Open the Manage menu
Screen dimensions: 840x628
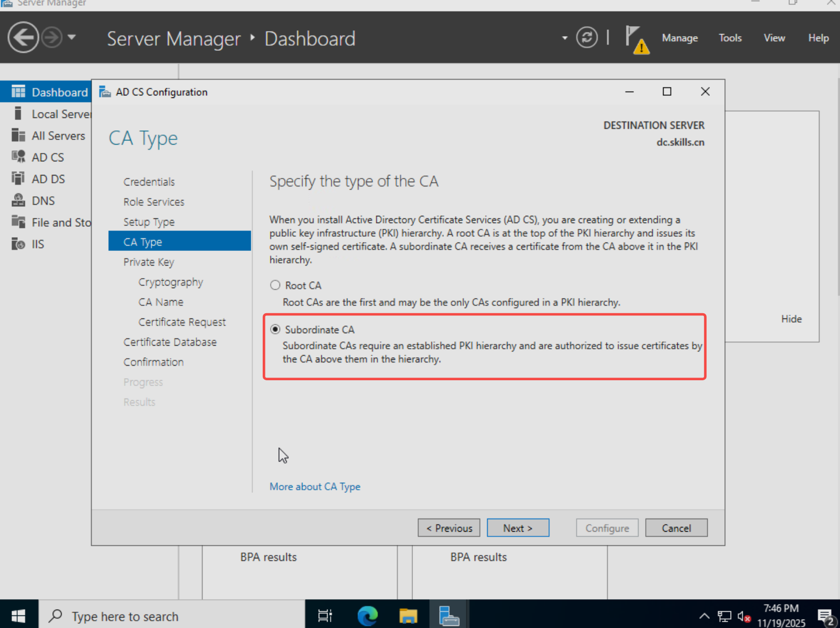click(679, 38)
